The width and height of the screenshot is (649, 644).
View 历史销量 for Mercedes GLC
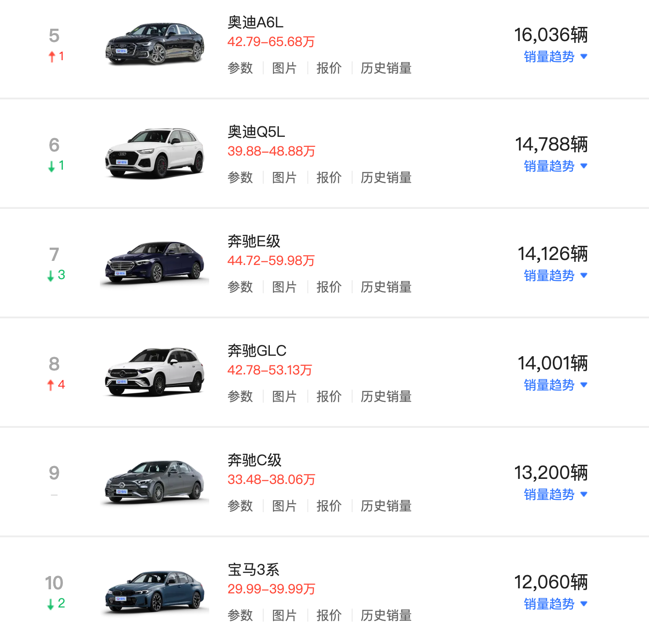(x=386, y=397)
